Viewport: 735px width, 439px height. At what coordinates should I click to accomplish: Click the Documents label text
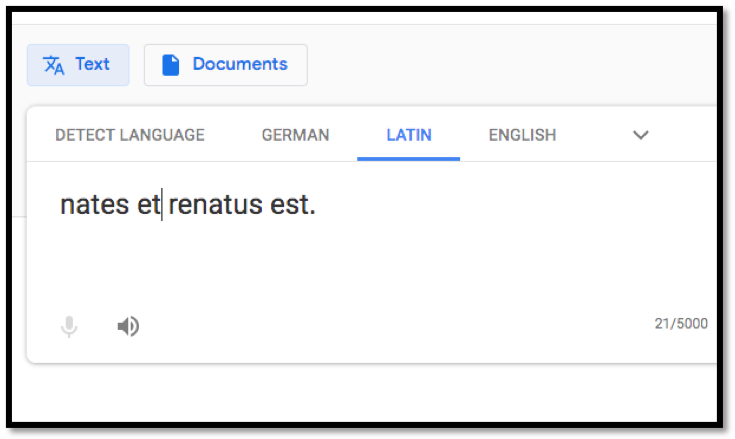click(240, 64)
